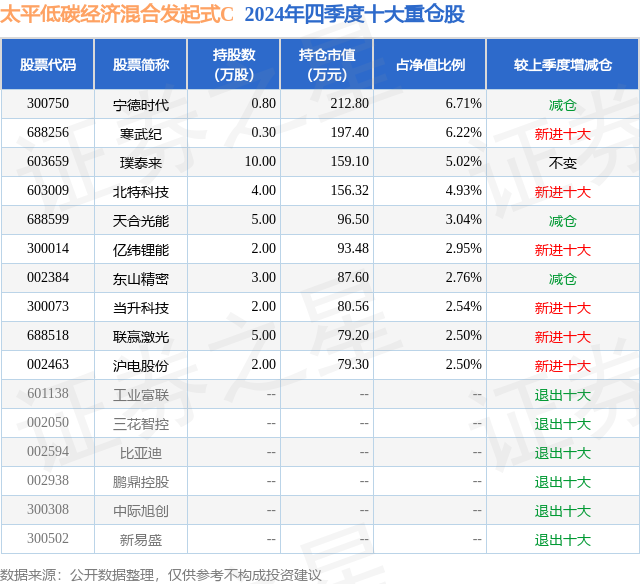Click 新进十大 in 寒武纪 row
The height and width of the screenshot is (584, 640).
pyautogui.click(x=563, y=134)
